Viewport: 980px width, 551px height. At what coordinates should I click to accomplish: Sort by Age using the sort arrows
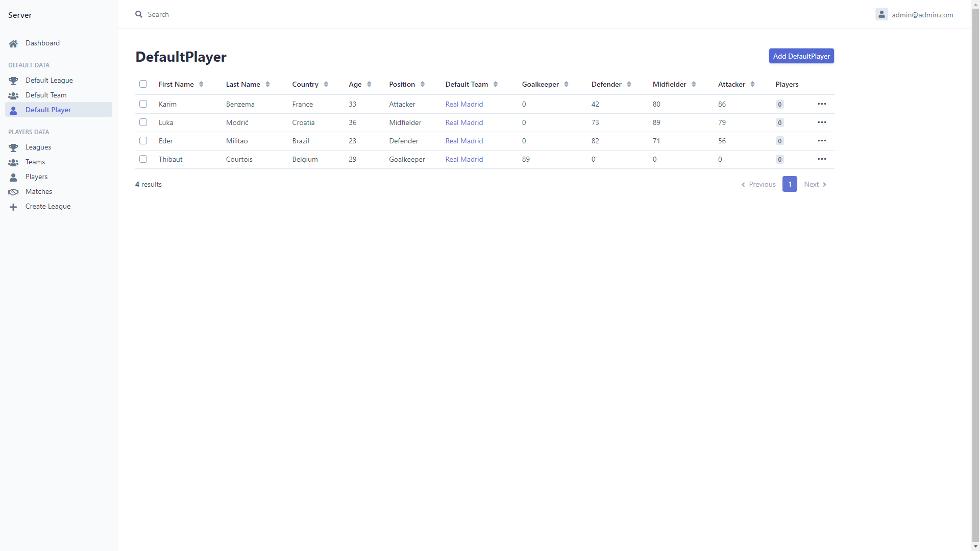click(369, 84)
